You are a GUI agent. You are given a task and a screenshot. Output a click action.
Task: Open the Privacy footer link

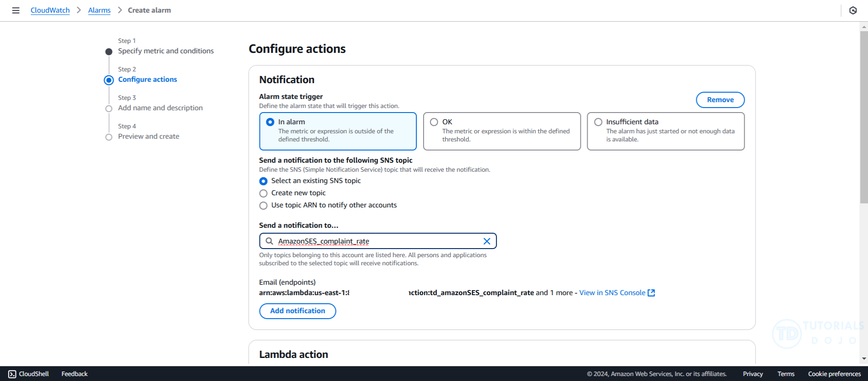click(753, 374)
